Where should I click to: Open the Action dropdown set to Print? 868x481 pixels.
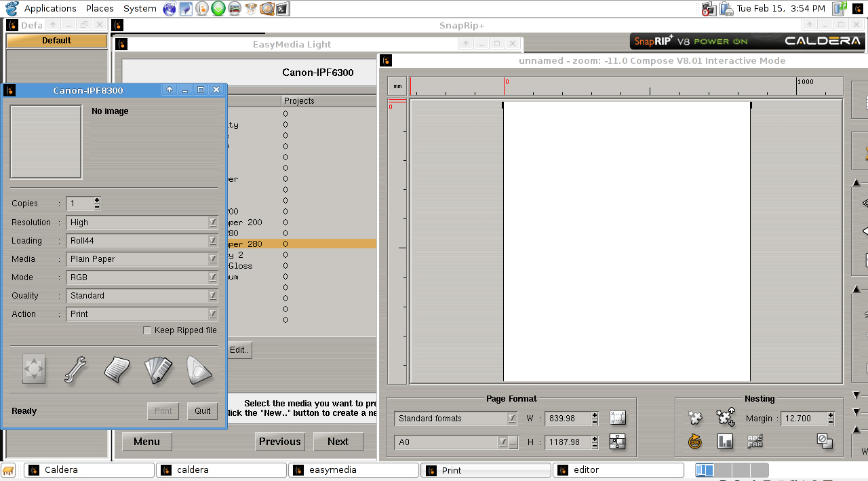pyautogui.click(x=142, y=314)
